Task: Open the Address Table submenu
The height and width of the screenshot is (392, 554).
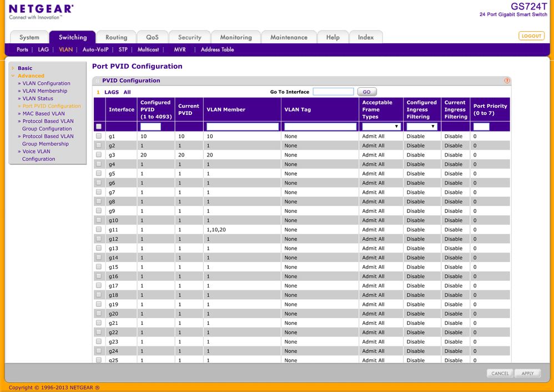Action: [x=217, y=49]
